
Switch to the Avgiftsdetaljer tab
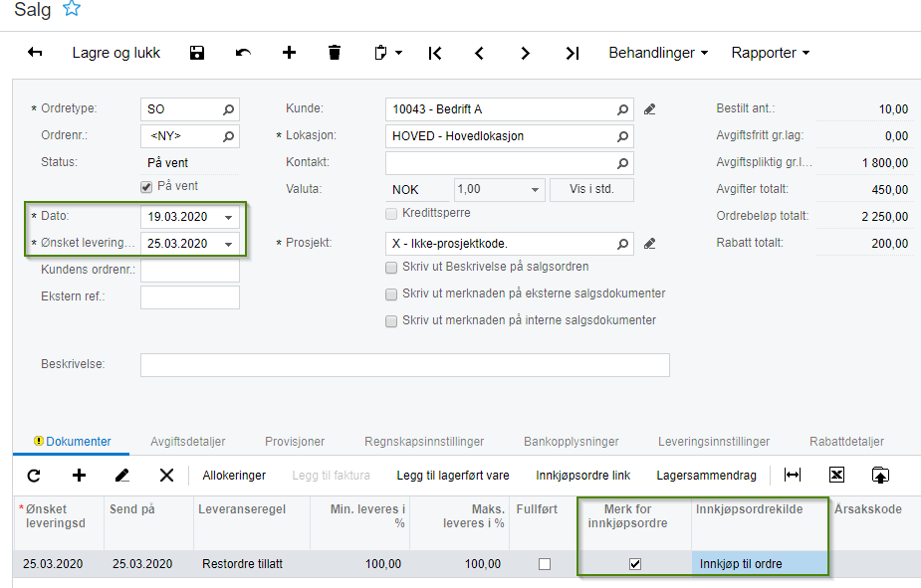point(188,442)
